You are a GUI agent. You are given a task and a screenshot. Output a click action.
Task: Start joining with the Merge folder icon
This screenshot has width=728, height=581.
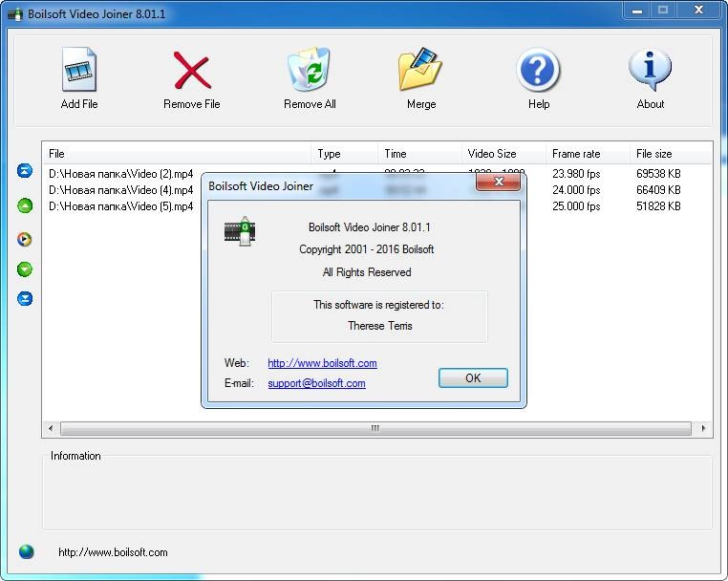[x=420, y=69]
